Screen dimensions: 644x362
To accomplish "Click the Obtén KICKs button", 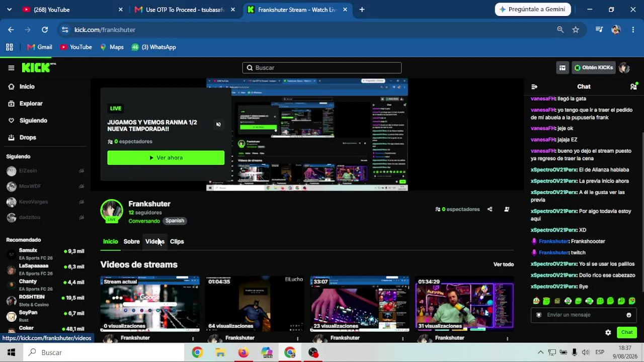I will 594,68.
